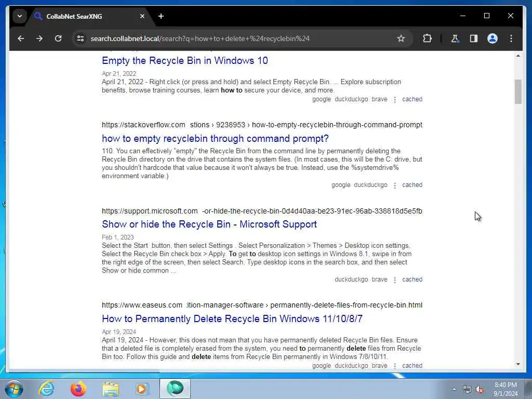Click the 'Feb 1, 2023' date text
Screen dimensions: 532x399
118,237
